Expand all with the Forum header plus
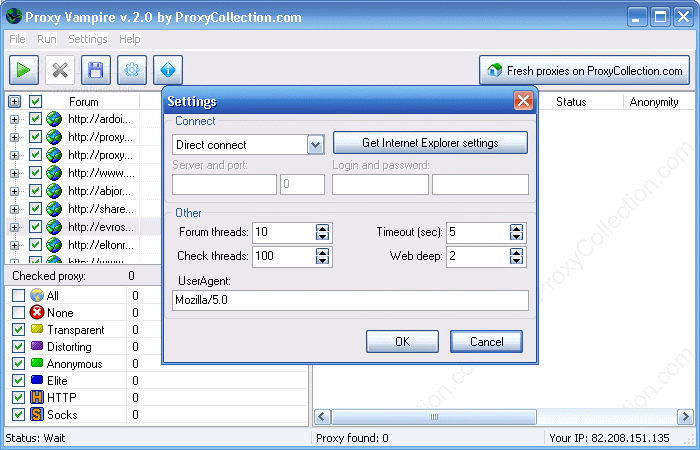This screenshot has width=700, height=450. tap(14, 102)
